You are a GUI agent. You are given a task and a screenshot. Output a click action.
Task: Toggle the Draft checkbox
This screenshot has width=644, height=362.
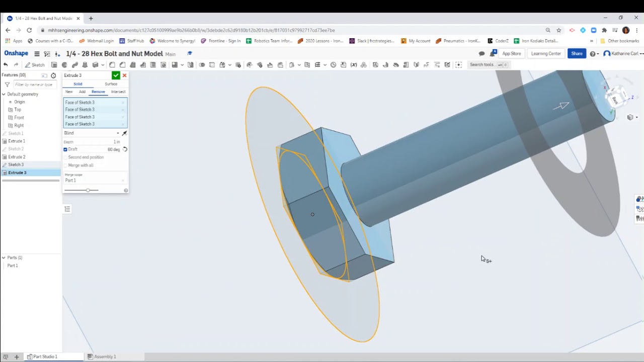pyautogui.click(x=65, y=149)
